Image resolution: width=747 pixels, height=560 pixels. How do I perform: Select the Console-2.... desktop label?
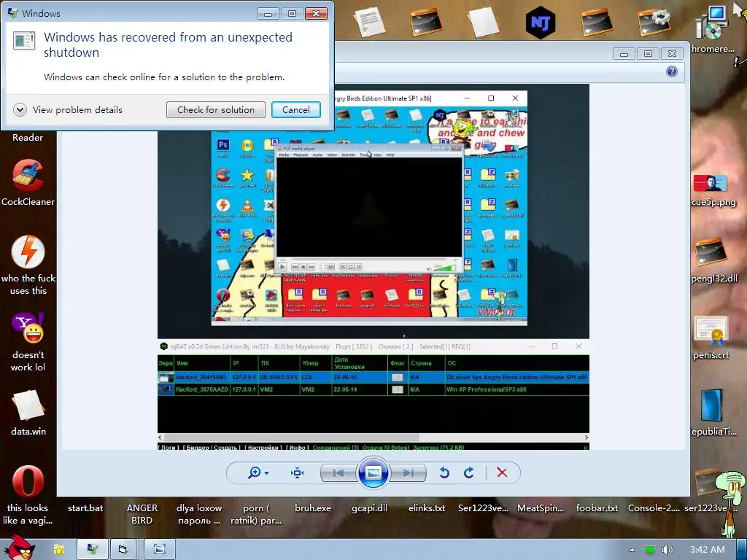[654, 508]
